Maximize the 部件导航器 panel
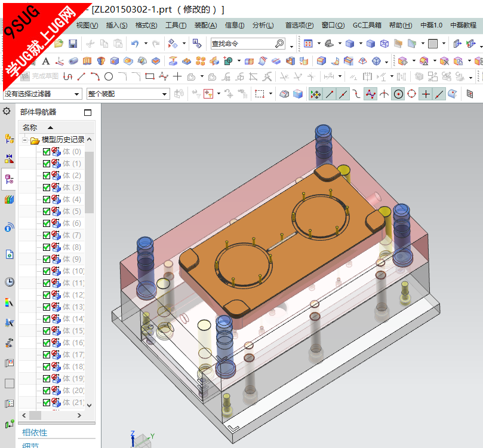The image size is (483, 448). coord(88,112)
